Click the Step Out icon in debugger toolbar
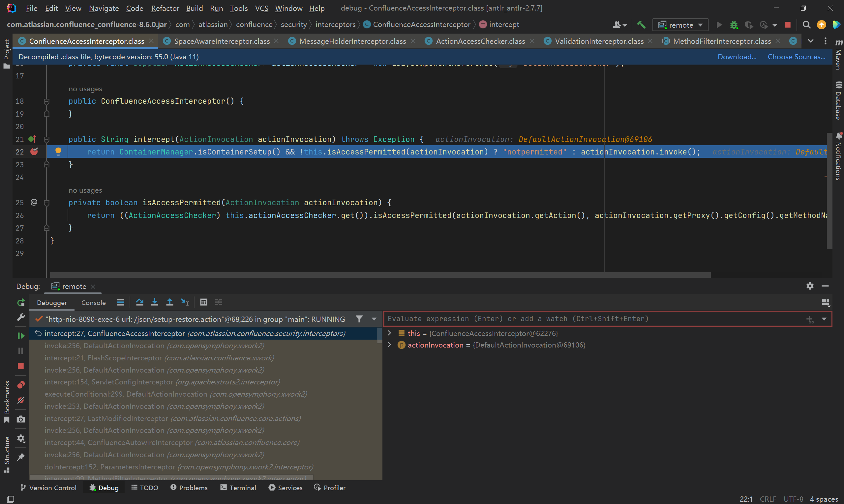Viewport: 844px width, 504px height. click(169, 302)
